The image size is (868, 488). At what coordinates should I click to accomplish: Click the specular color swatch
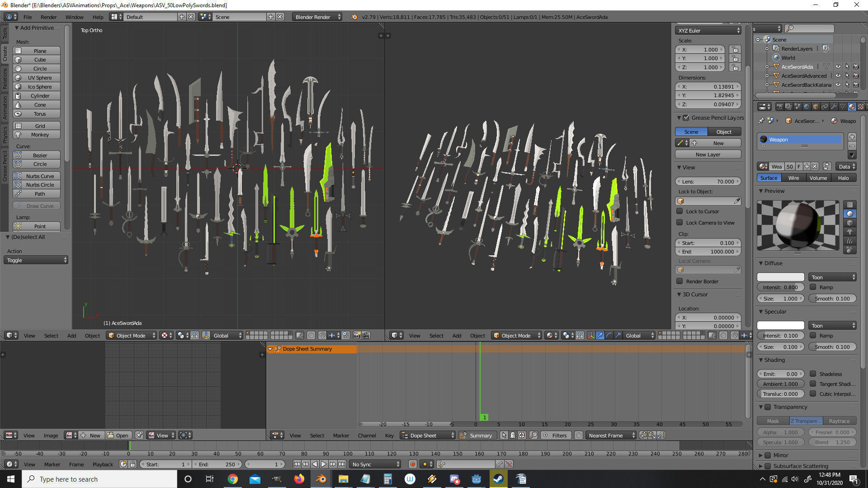(781, 326)
